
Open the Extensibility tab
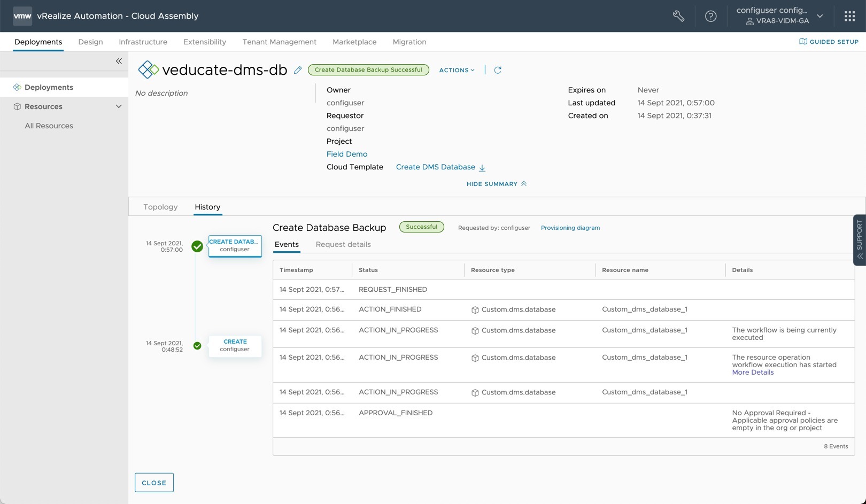pos(205,42)
